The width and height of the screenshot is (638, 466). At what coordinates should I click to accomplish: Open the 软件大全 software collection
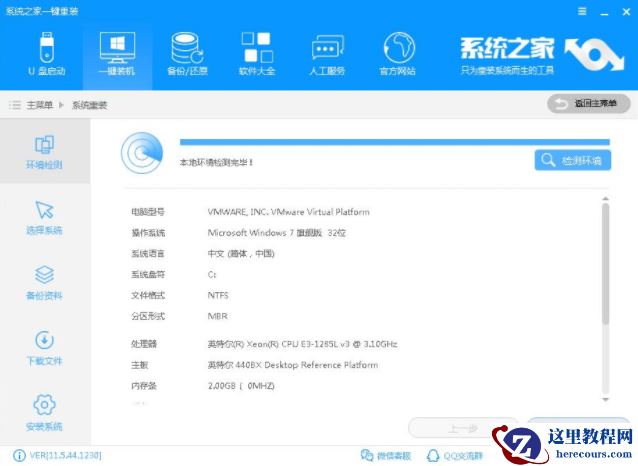(x=257, y=54)
